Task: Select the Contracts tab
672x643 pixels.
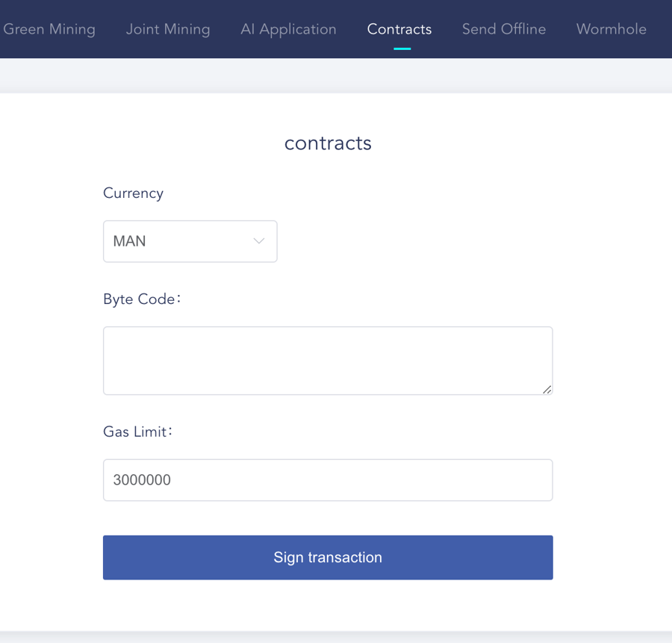Action: (x=399, y=29)
